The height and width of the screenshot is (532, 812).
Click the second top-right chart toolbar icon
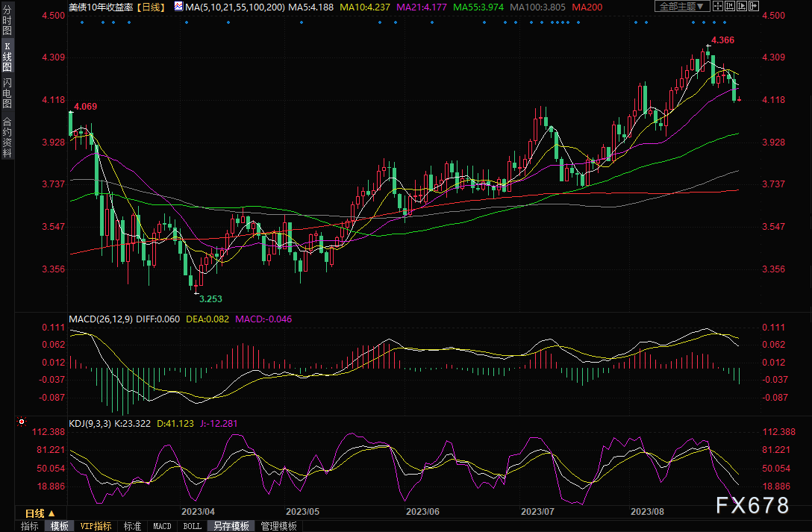[x=730, y=6]
